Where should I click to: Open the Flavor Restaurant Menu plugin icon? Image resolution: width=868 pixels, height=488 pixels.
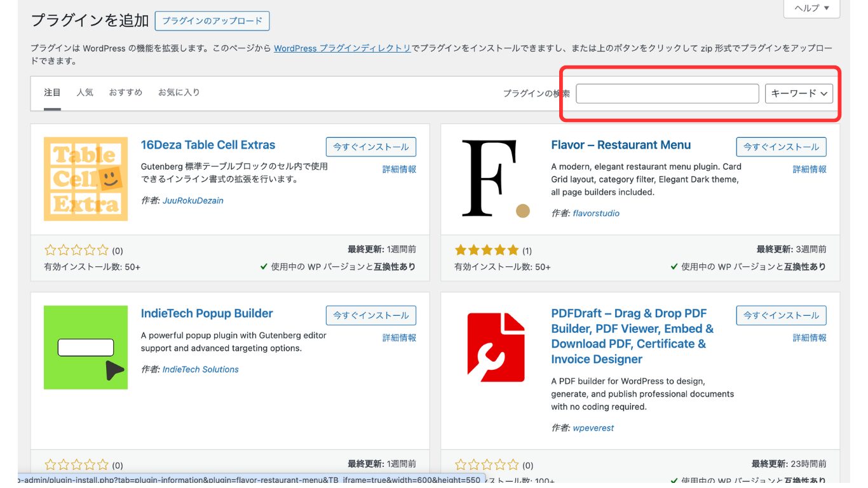click(x=496, y=179)
